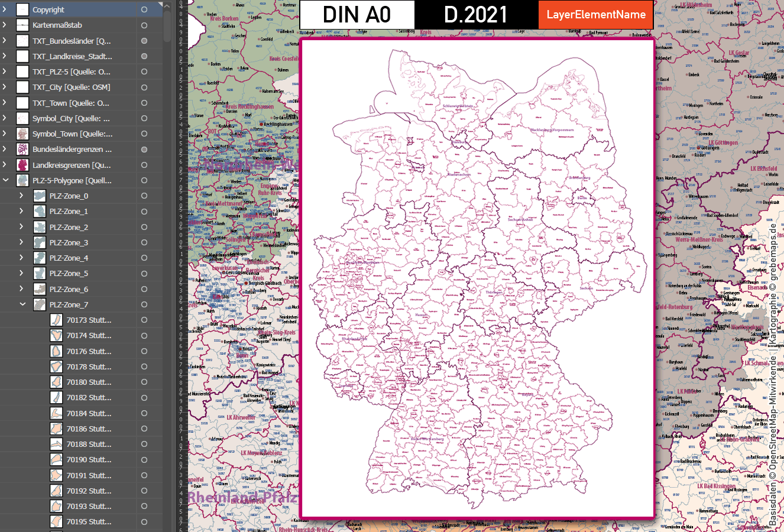Screen dimensions: 784x532
Task: Toggle the circle indicator beside Bundesländergrenzen
Action: coord(144,149)
